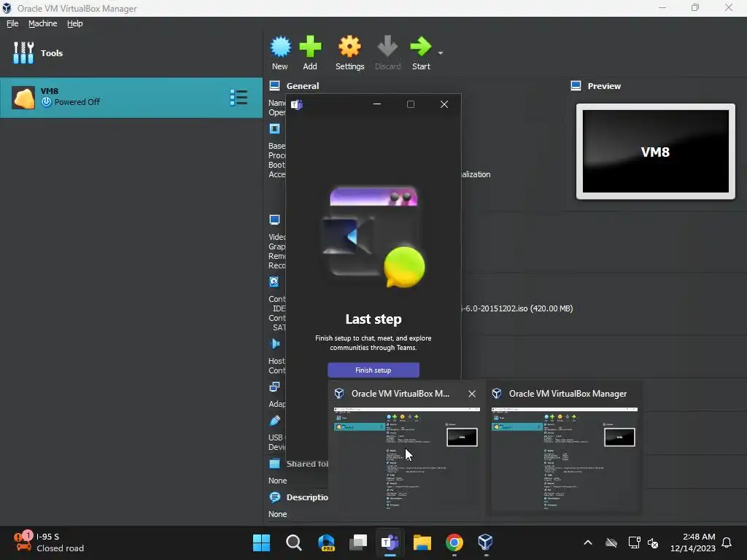
Task: Click the General section monitor icon
Action: (x=275, y=86)
